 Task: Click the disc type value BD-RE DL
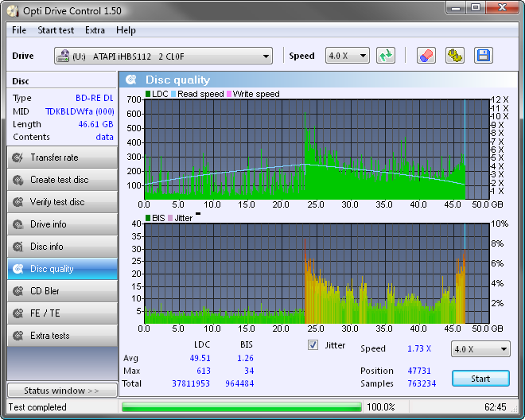coord(95,98)
